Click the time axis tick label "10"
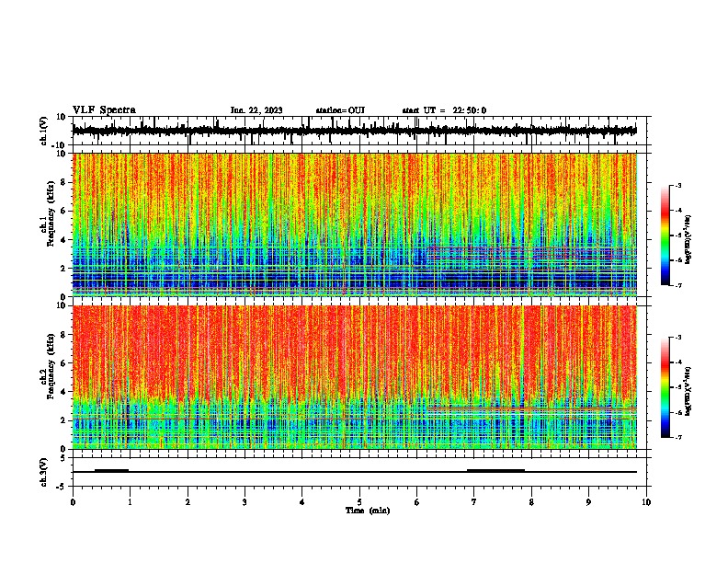 pos(646,502)
